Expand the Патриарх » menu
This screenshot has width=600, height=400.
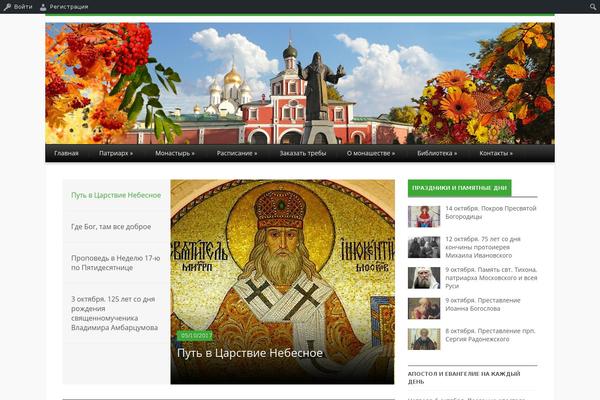tap(116, 153)
